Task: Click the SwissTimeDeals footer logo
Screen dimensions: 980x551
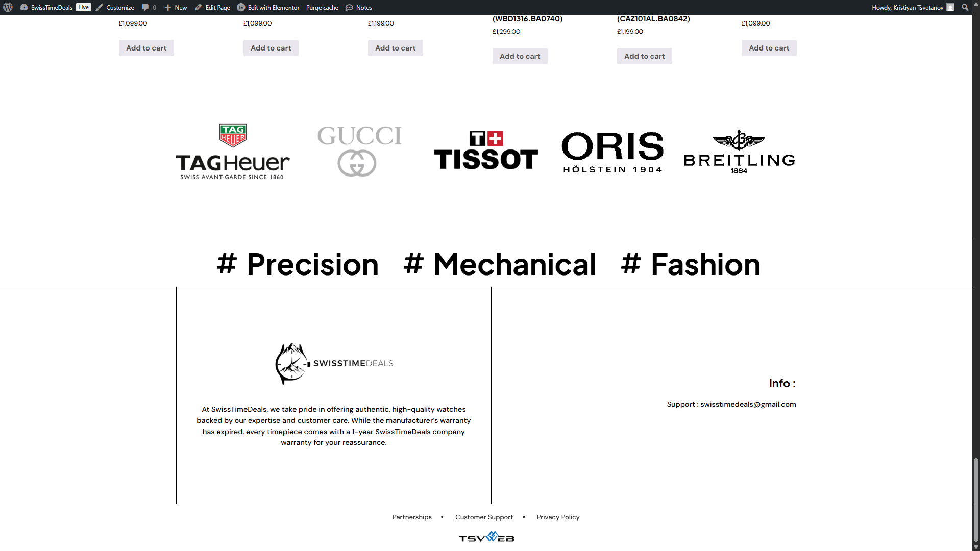Action: pos(334,363)
